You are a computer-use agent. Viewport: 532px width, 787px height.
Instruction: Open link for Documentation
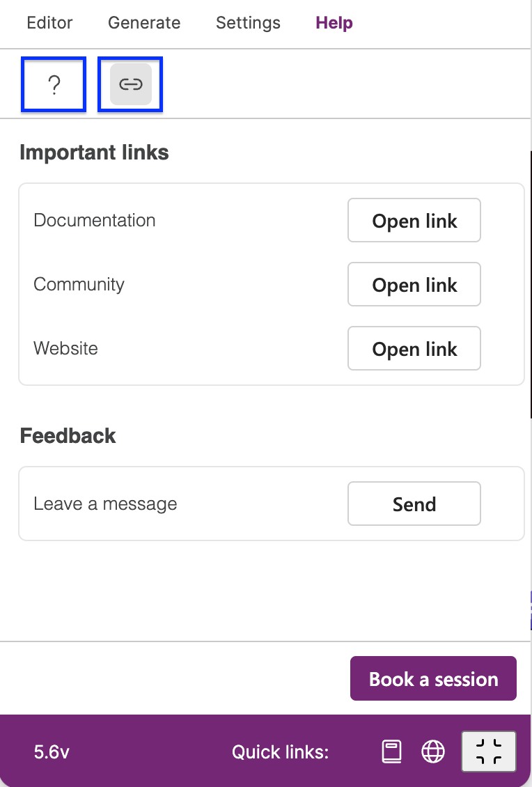click(414, 220)
